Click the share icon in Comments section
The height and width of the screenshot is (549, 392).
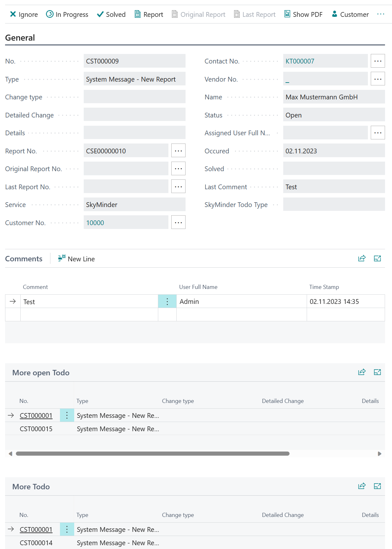(362, 258)
